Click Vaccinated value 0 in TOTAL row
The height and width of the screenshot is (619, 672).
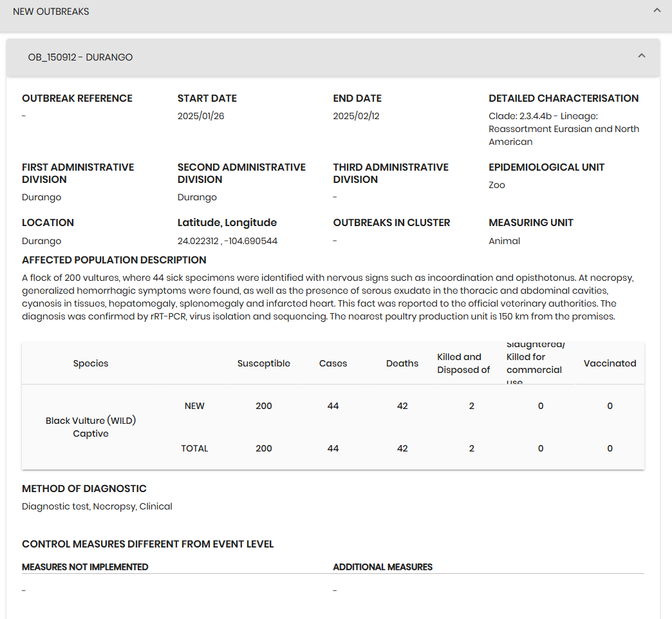pyautogui.click(x=610, y=448)
